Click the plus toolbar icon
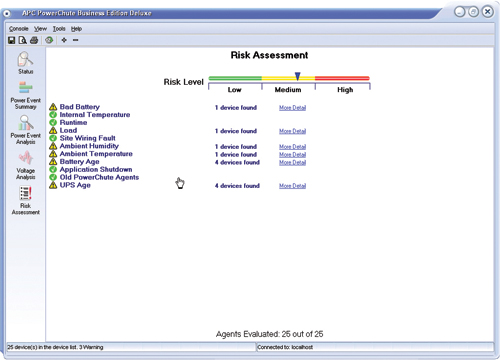Viewport: 500px width, 360px height. 64,40
